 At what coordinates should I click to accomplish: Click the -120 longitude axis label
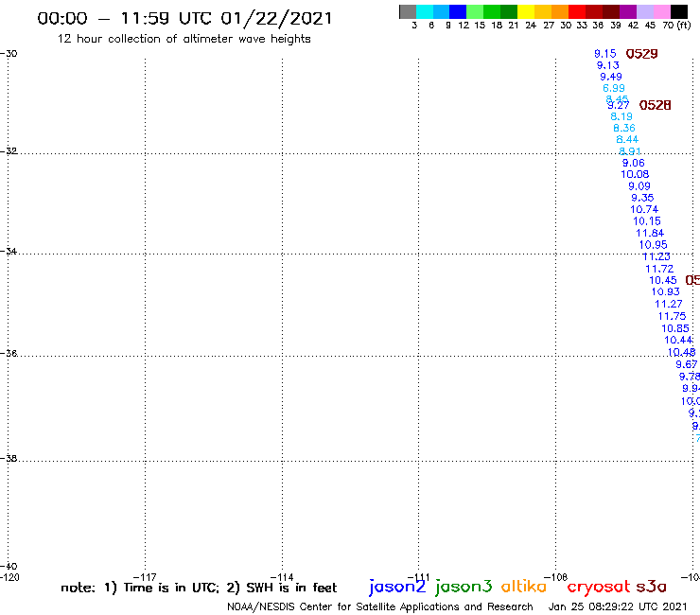[x=9, y=577]
